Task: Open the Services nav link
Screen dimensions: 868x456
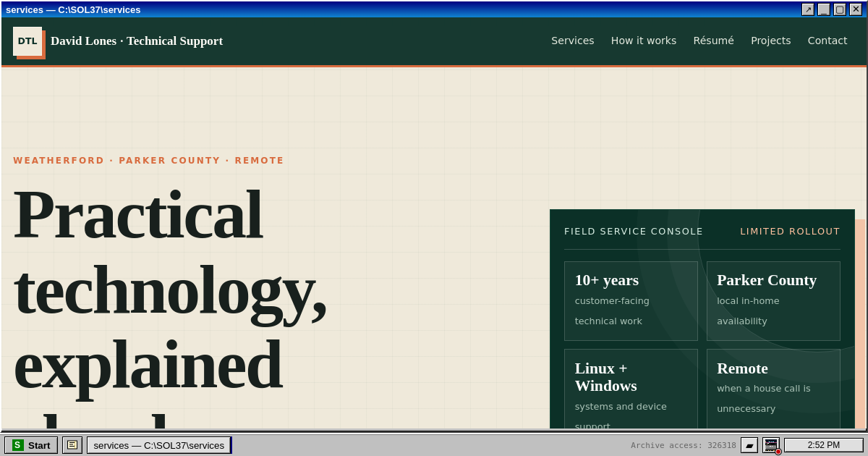Action: coord(573,41)
